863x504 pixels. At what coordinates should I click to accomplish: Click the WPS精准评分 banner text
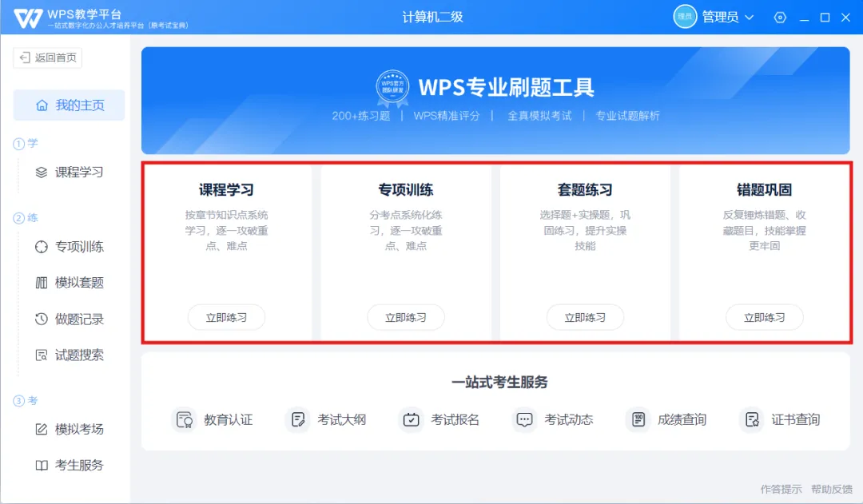[447, 116]
